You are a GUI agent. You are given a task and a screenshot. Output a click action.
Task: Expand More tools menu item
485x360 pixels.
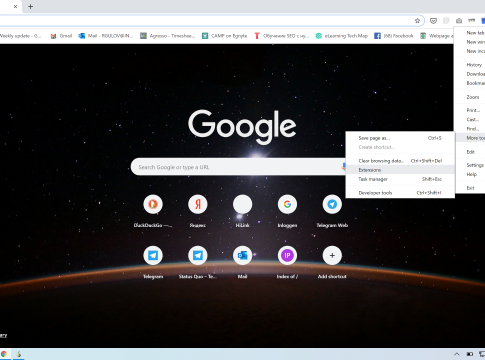(x=470, y=138)
